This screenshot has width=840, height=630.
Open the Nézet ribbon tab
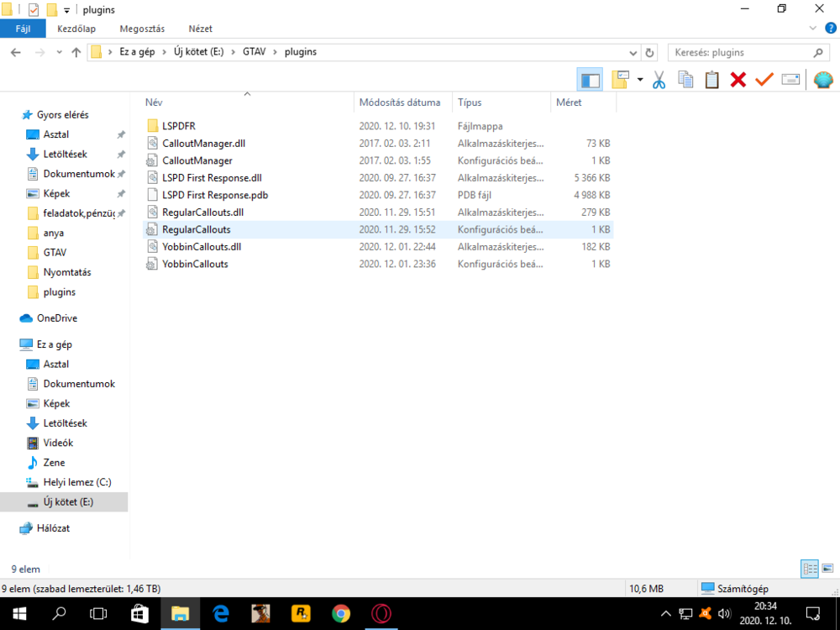coord(201,29)
